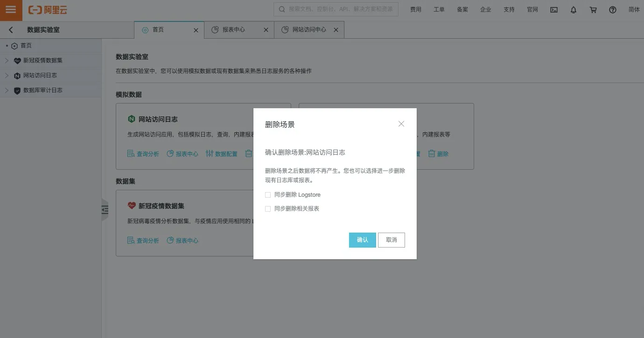The width and height of the screenshot is (644, 338).
Task: Open the 工单 menu item
Action: (x=439, y=10)
